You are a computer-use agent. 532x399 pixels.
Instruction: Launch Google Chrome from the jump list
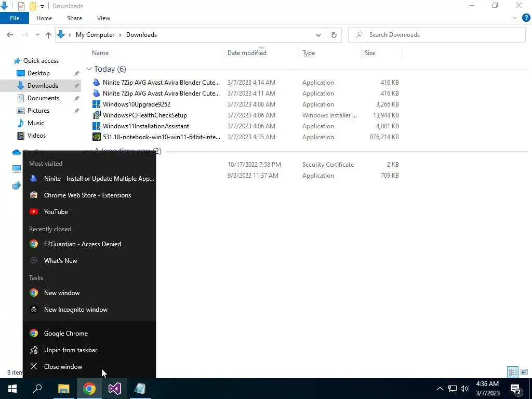pyautogui.click(x=89, y=334)
